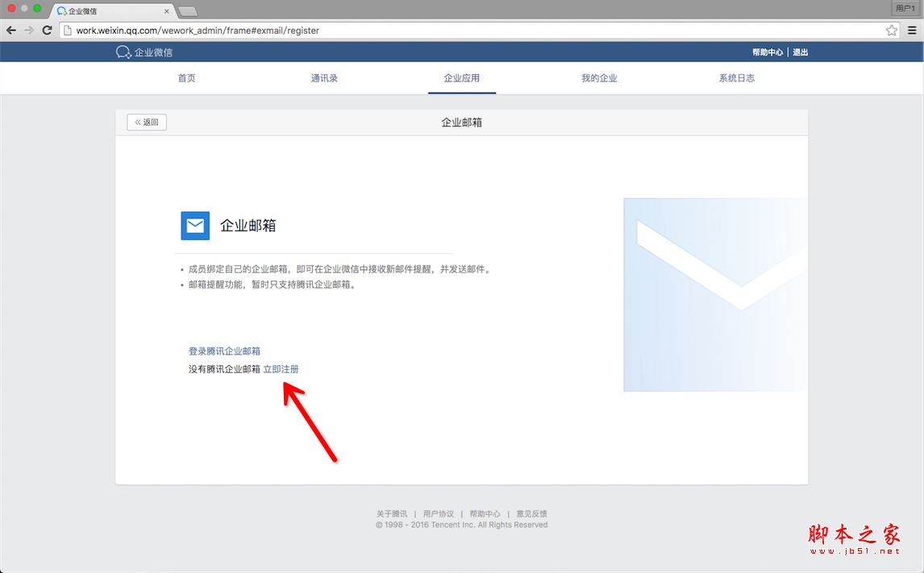Click the 返回 back button

click(146, 122)
